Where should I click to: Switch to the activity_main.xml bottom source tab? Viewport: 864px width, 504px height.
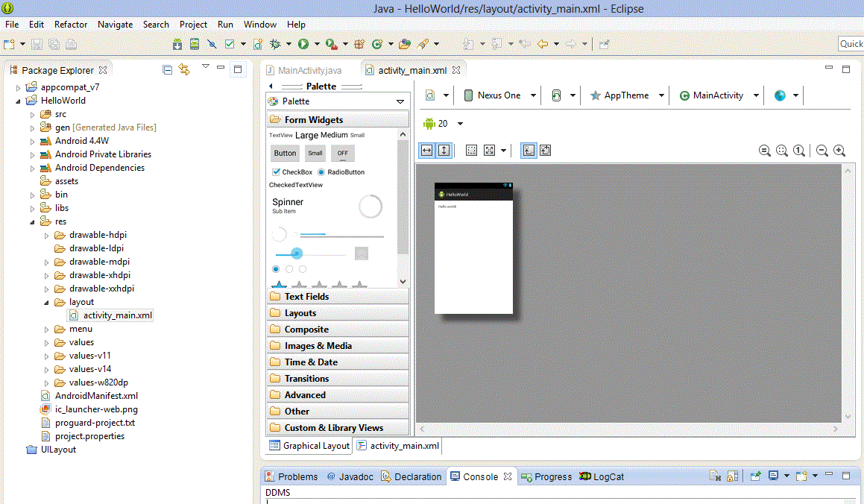pyautogui.click(x=398, y=446)
